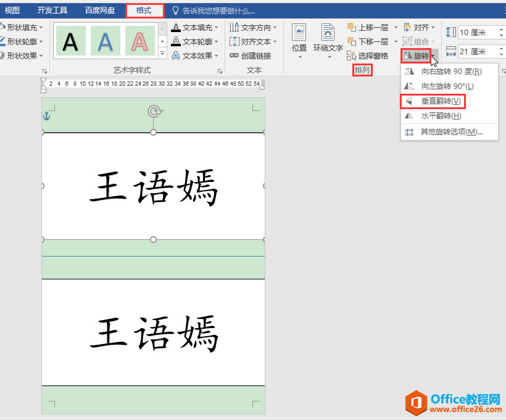Open the 形状效果 dropdown

pyautogui.click(x=22, y=56)
